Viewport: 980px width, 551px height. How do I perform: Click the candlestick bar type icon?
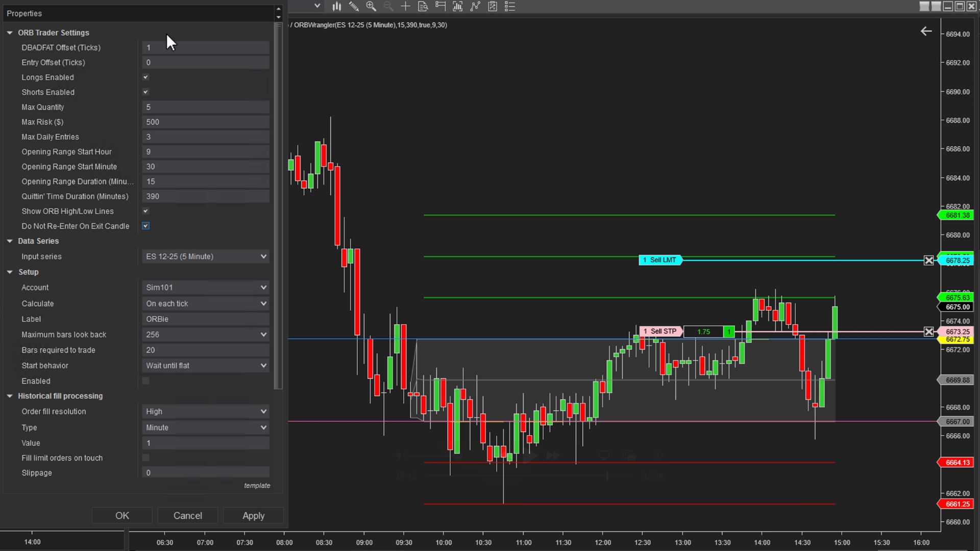click(x=336, y=6)
